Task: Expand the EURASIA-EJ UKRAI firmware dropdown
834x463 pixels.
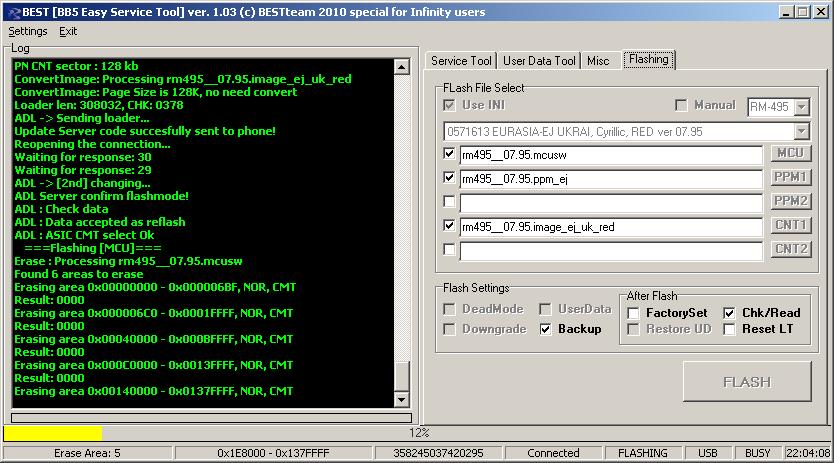Action: (802, 131)
